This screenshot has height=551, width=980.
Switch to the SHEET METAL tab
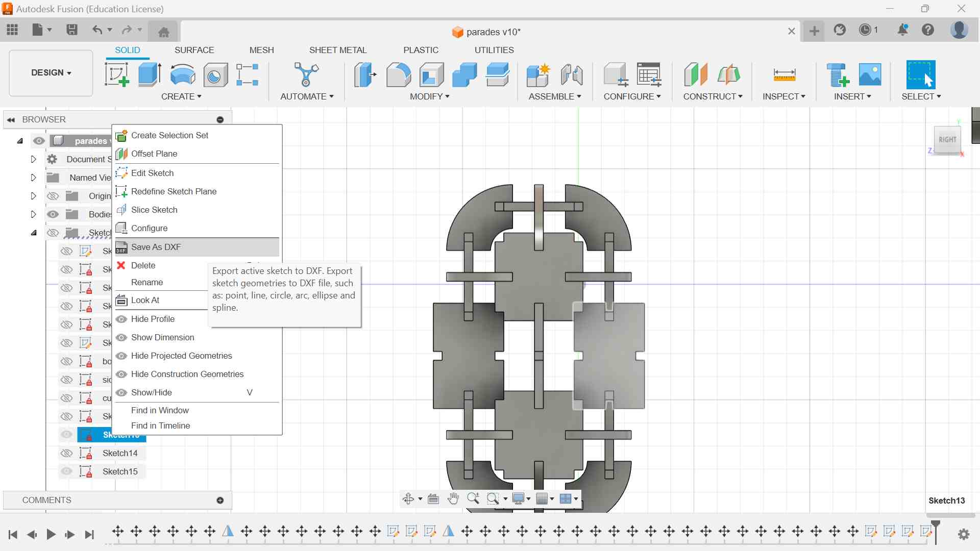pyautogui.click(x=337, y=50)
